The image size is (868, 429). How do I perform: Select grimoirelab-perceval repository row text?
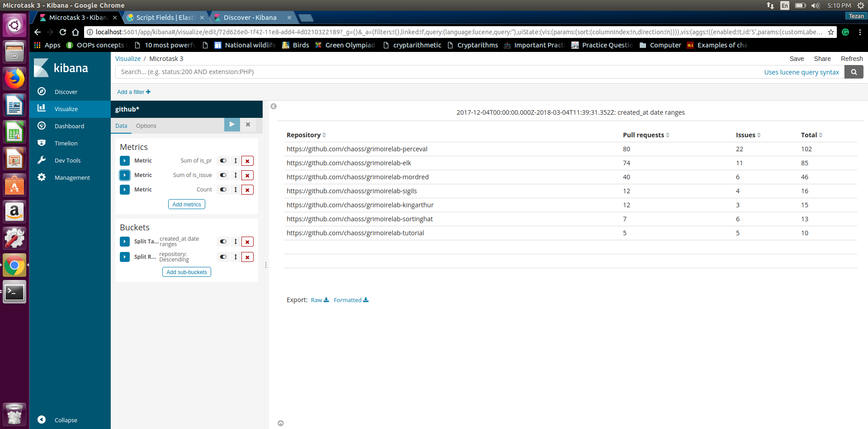click(357, 149)
